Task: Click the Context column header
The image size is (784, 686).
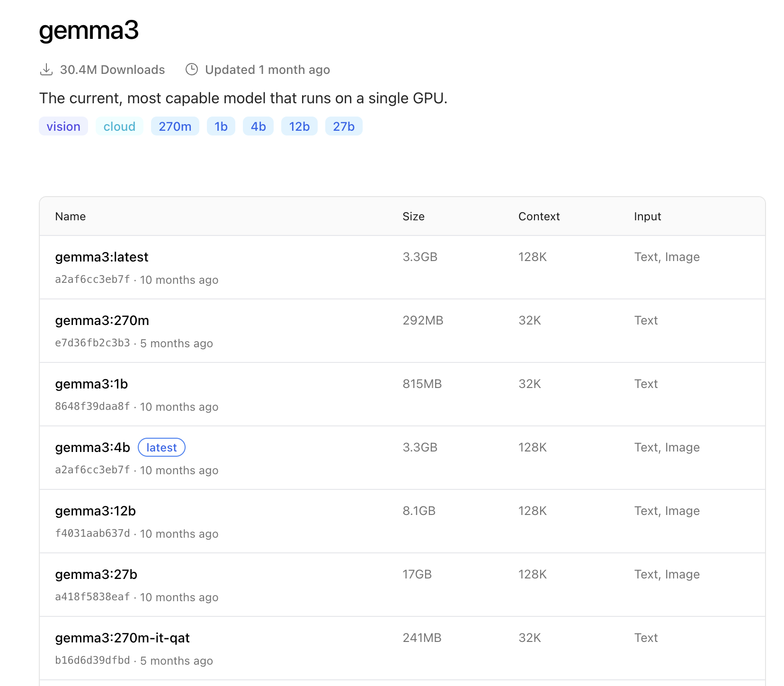Action: (539, 217)
